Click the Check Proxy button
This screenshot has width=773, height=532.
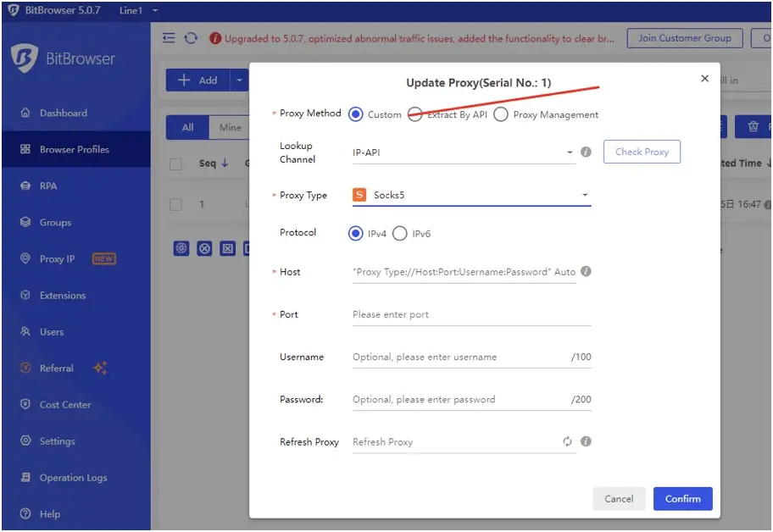(642, 152)
